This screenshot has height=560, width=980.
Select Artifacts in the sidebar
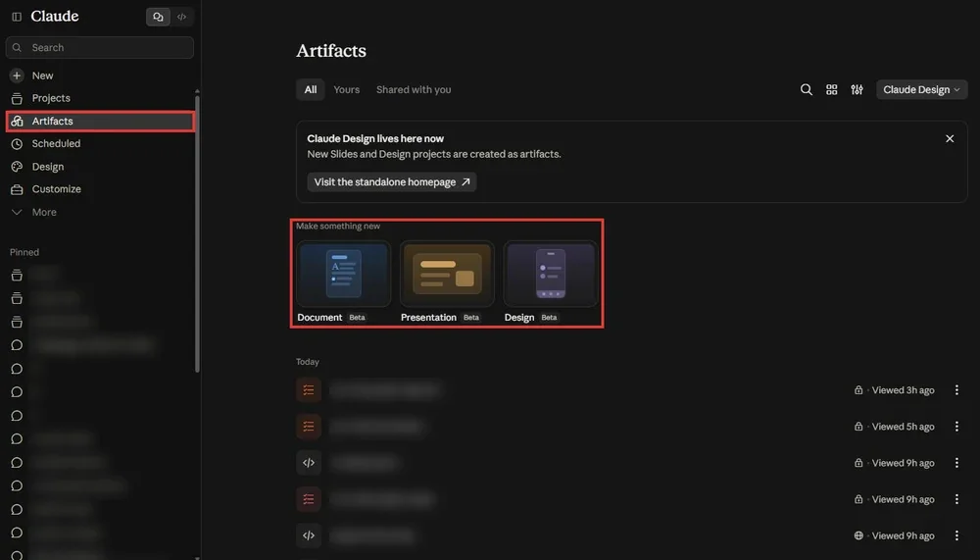100,122
